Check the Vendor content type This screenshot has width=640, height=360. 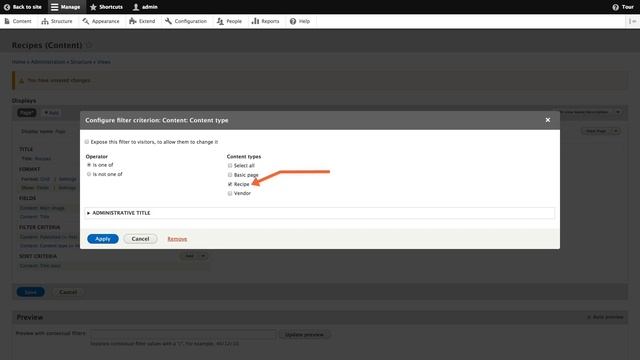coord(230,193)
